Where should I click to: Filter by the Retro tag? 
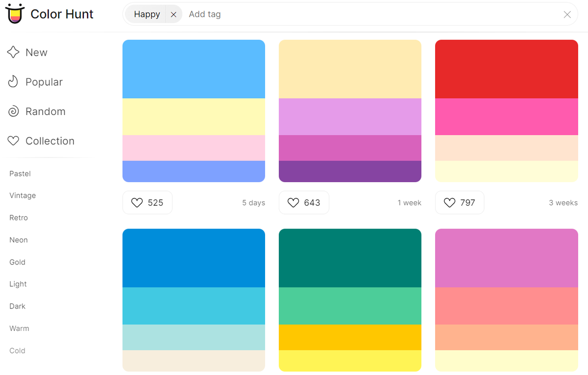coord(19,217)
